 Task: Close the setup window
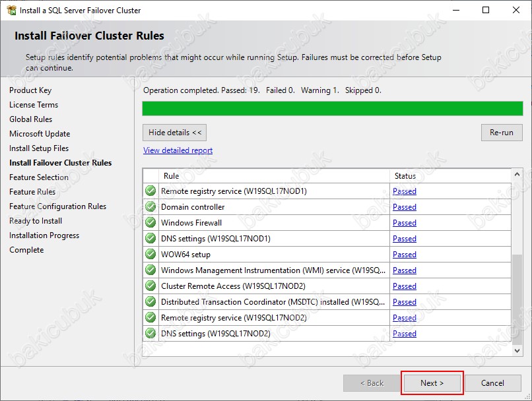click(x=516, y=10)
